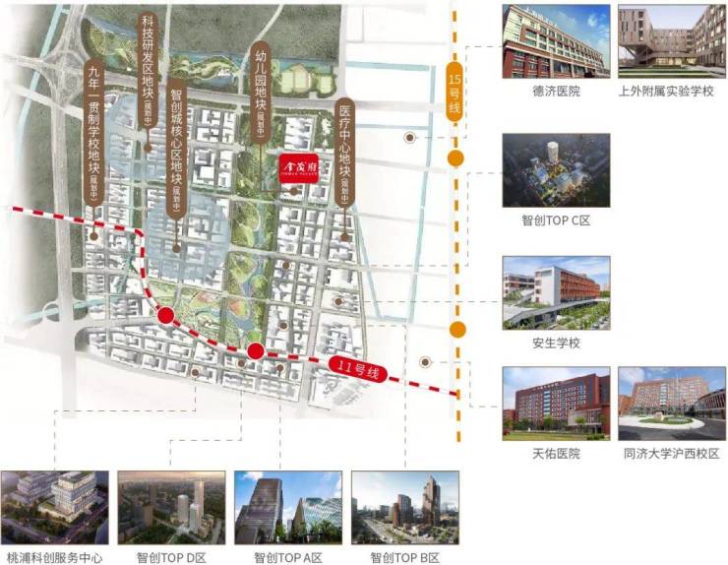Open the 智创TOP B区 rendering
This screenshot has height=565, width=728.
click(x=405, y=507)
